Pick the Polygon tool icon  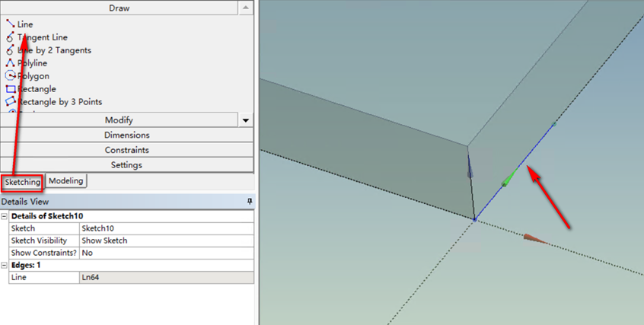point(10,76)
